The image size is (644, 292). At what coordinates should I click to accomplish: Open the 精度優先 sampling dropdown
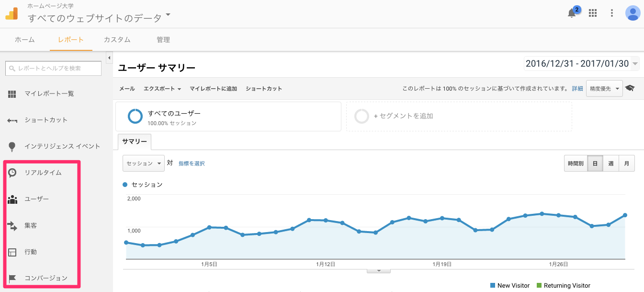coord(604,89)
